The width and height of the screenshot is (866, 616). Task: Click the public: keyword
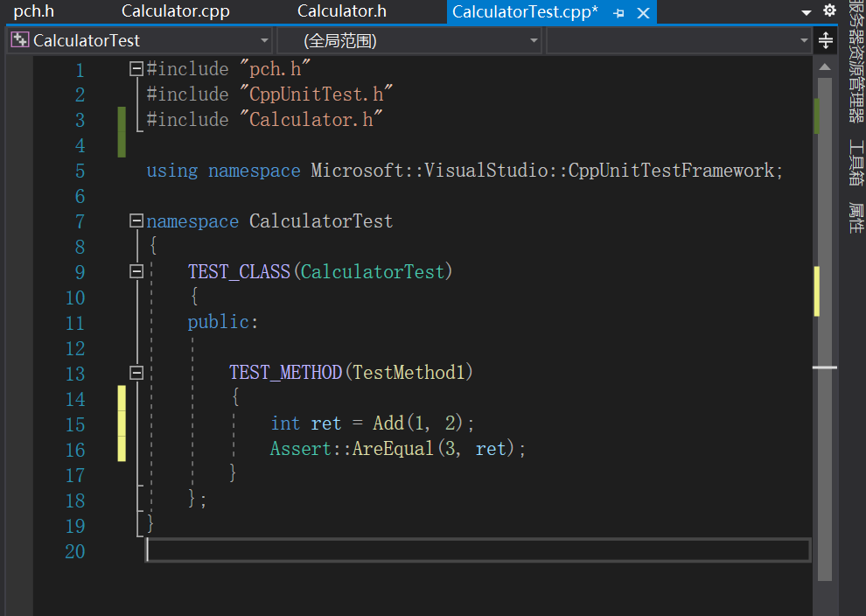click(222, 322)
